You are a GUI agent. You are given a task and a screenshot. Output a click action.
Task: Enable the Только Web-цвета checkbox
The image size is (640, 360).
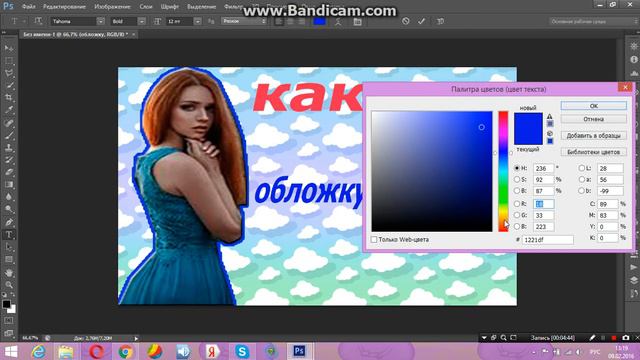374,240
